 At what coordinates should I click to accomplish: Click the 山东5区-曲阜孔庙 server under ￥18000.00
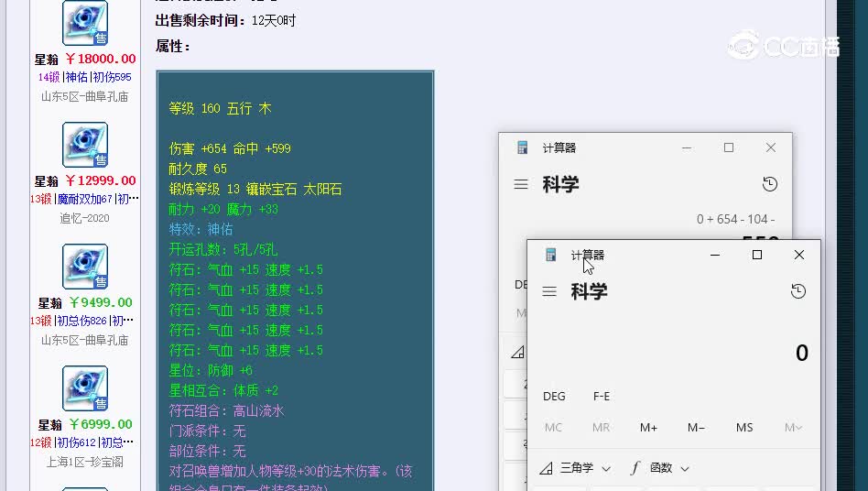coord(85,96)
